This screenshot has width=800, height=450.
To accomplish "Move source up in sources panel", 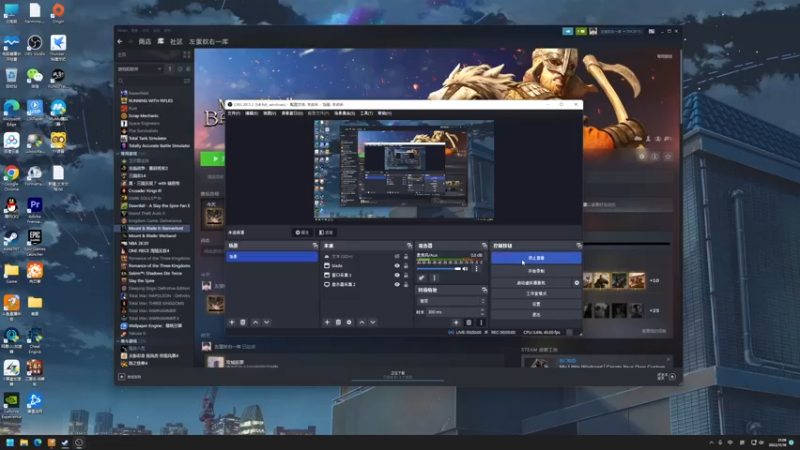I will pos(362,322).
